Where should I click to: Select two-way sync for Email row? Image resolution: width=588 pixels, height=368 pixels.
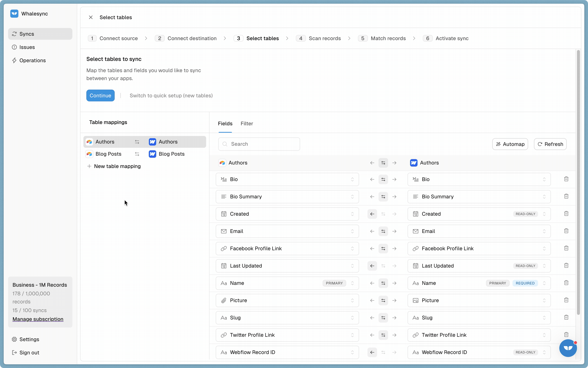click(x=383, y=231)
